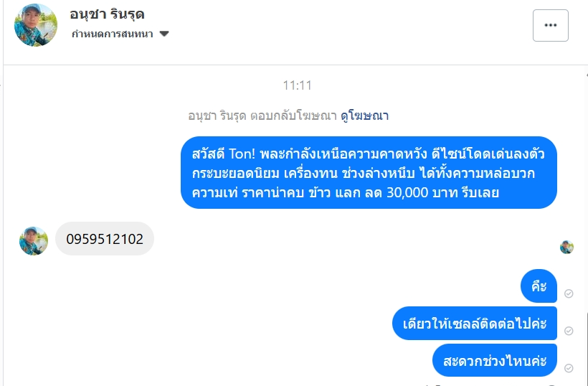
Task: Expand the arrow next to กำหนดการสนทนา
Action: point(164,34)
